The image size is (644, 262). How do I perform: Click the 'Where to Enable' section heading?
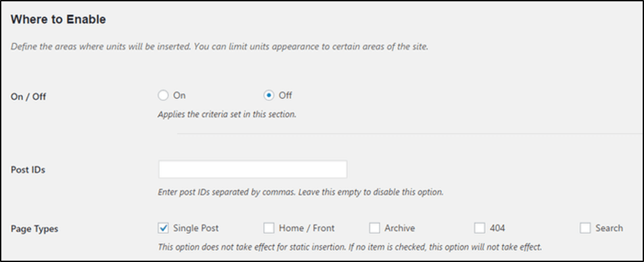coord(59,19)
